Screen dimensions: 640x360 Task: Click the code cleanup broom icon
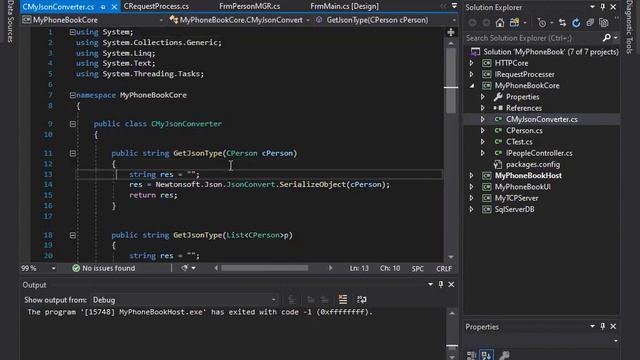(185, 268)
